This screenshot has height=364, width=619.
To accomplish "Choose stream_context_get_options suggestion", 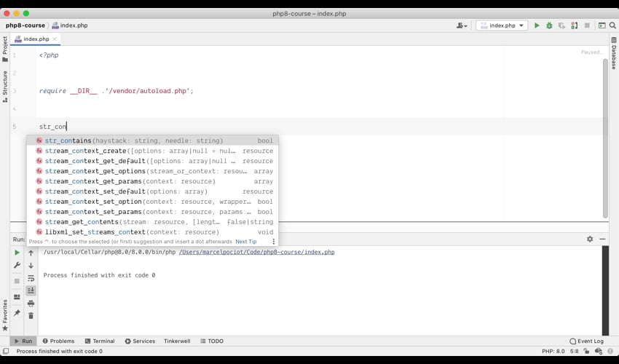I will [x=152, y=171].
